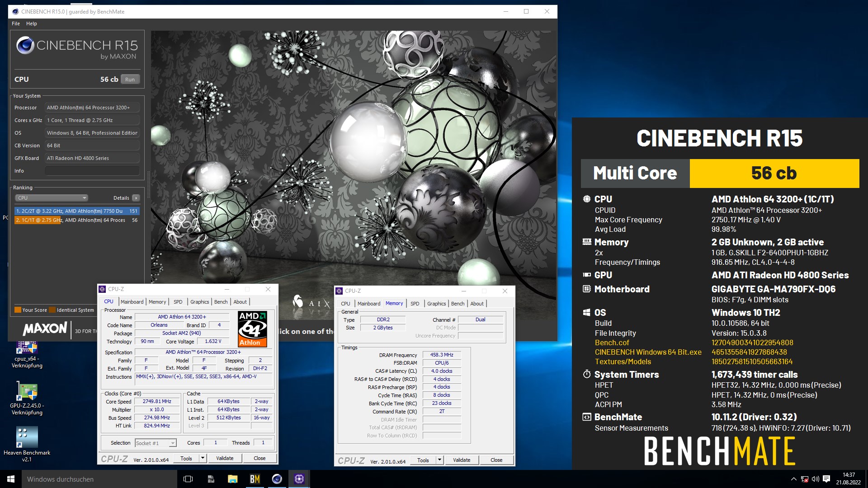Click the right CPU-Z title bar icon
Screen dimensions: 868x488
pyautogui.click(x=339, y=291)
